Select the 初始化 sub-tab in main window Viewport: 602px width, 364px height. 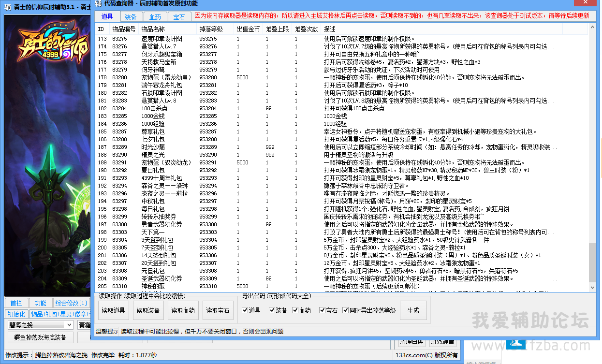click(16, 314)
